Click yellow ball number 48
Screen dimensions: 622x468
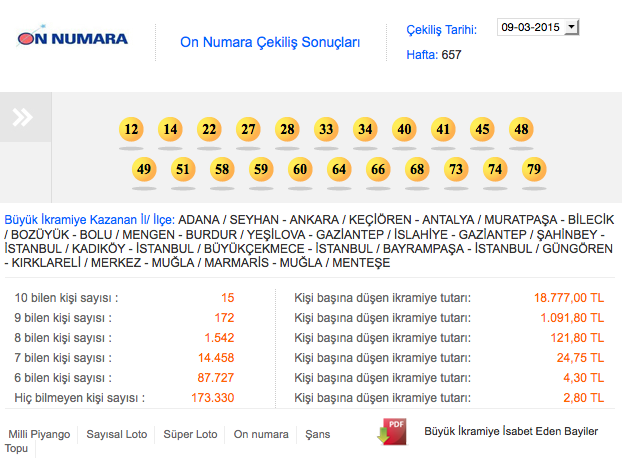521,129
